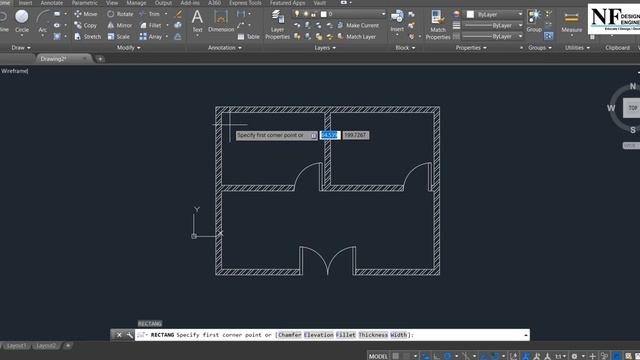Toggle Polar tracking in status bar
This screenshot has width=640, height=360.
[447, 356]
